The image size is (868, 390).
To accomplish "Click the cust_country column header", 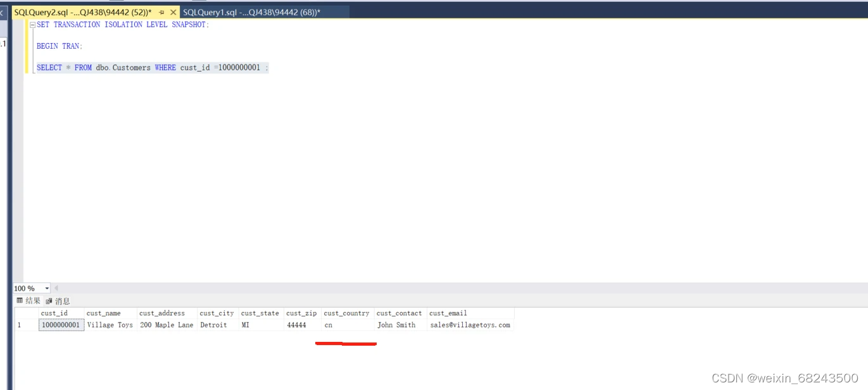I will point(346,313).
